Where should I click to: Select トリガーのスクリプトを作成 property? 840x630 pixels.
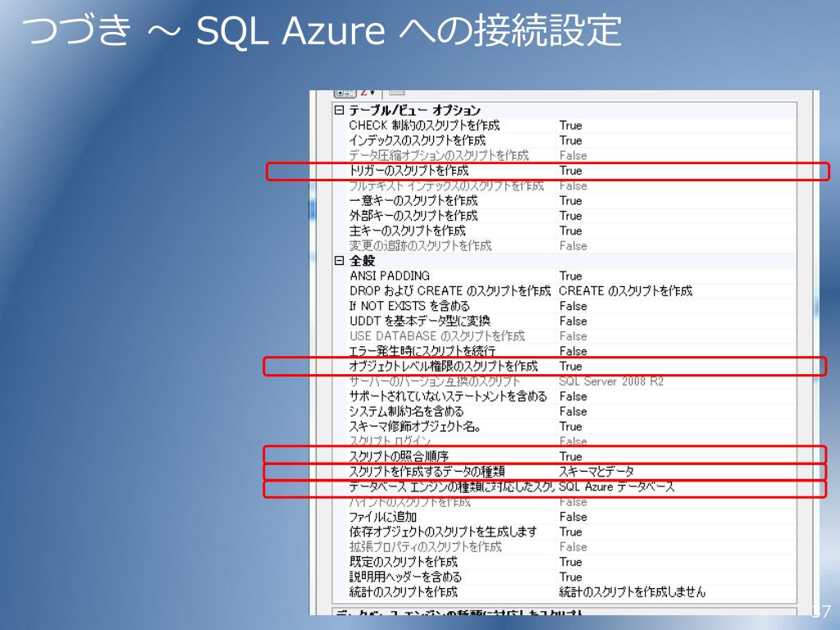[x=409, y=171]
